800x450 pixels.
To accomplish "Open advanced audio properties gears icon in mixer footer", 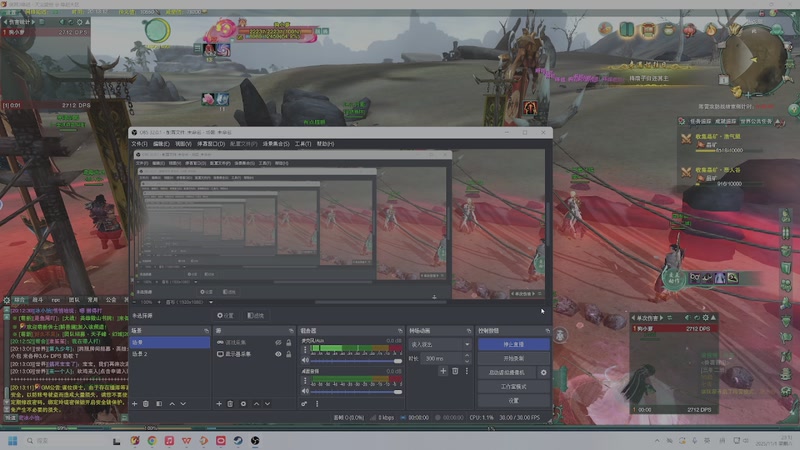I will coord(304,404).
